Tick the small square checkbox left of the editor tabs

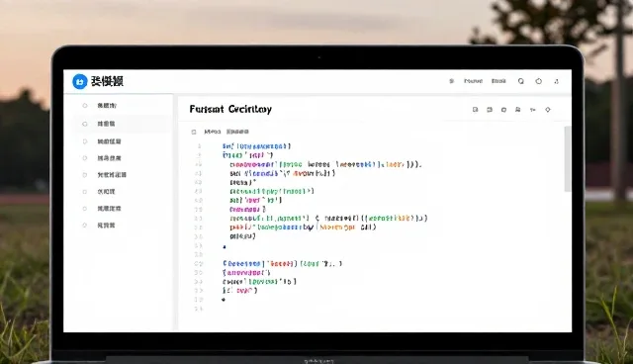point(194,132)
